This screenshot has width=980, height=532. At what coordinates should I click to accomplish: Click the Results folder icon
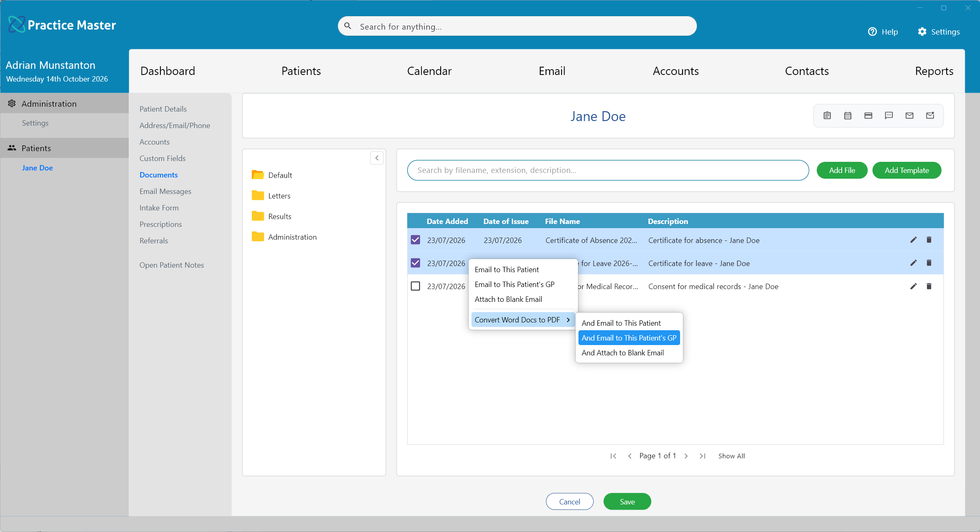point(258,216)
